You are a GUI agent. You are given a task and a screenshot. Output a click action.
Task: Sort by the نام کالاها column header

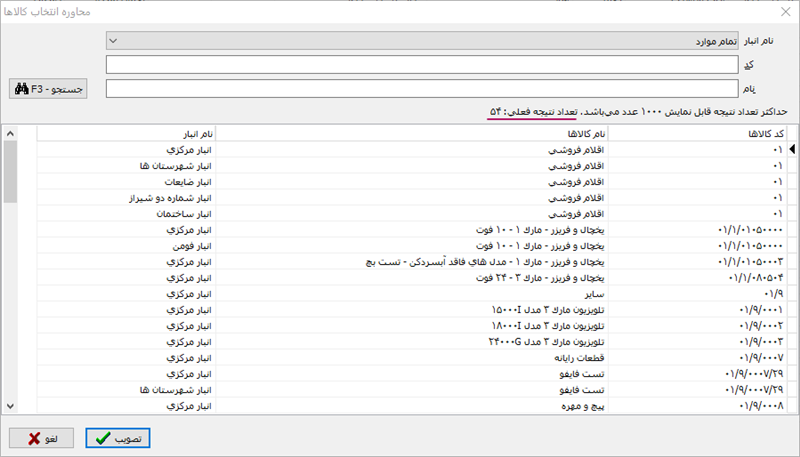click(412, 133)
